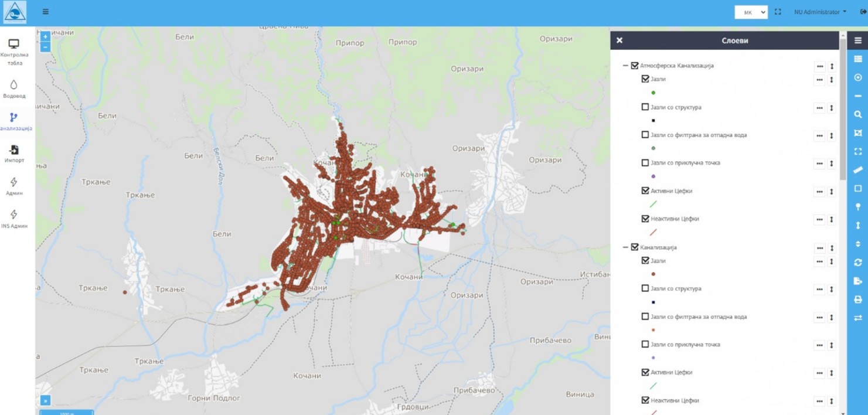Viewport: 868px width, 415px height.
Task: Enable Јазли со структура under Атмосферска Канализација
Action: 645,107
